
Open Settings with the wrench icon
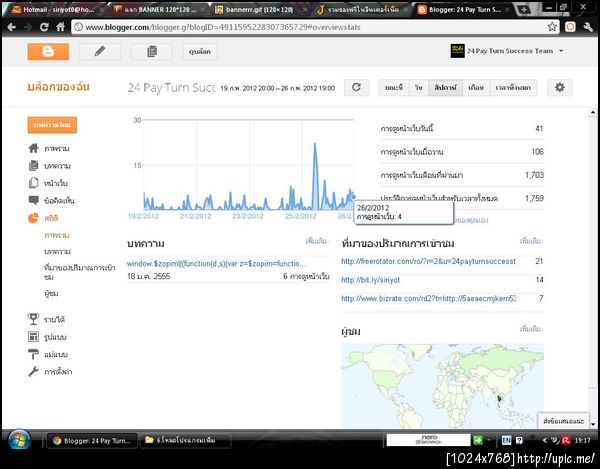[x=34, y=371]
